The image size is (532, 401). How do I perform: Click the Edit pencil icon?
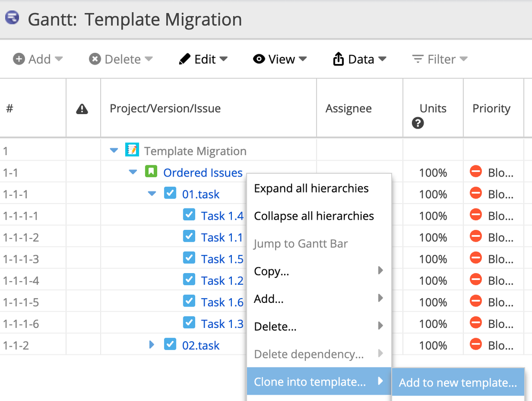pyautogui.click(x=184, y=59)
